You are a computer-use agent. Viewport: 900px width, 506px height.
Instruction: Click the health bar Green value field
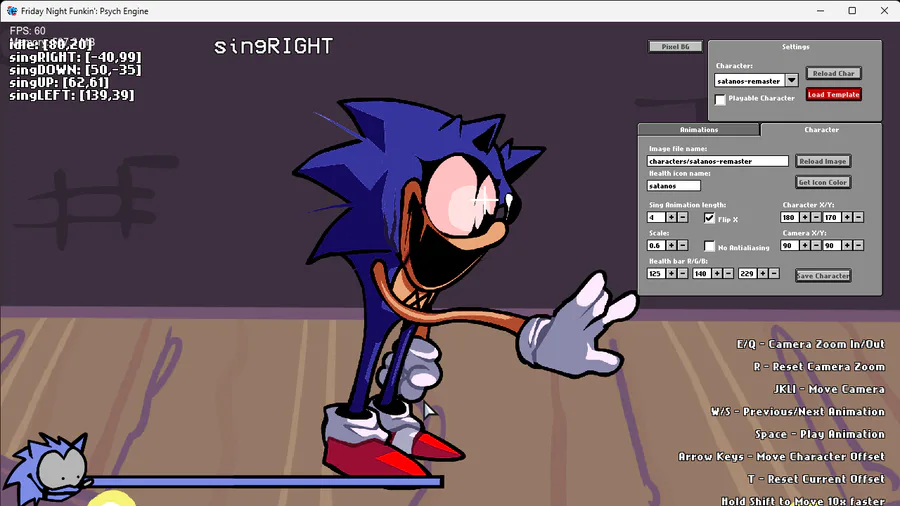click(702, 274)
